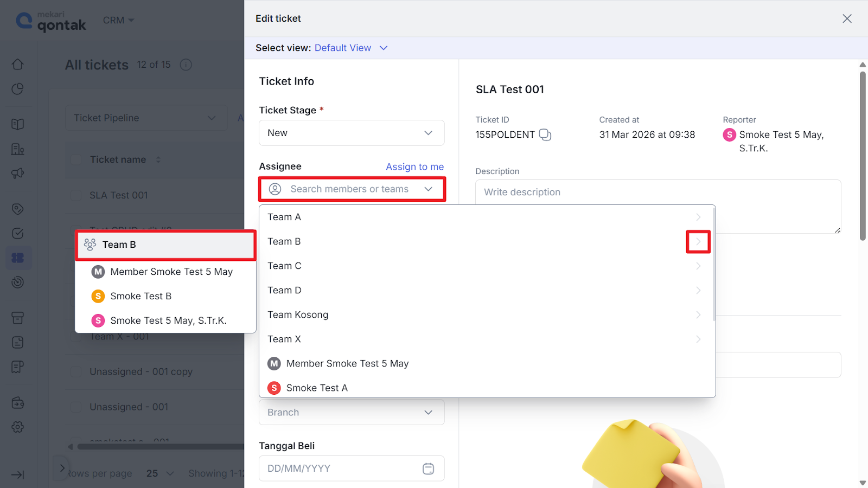
Task: Click the home icon in sidebar
Action: (x=18, y=65)
